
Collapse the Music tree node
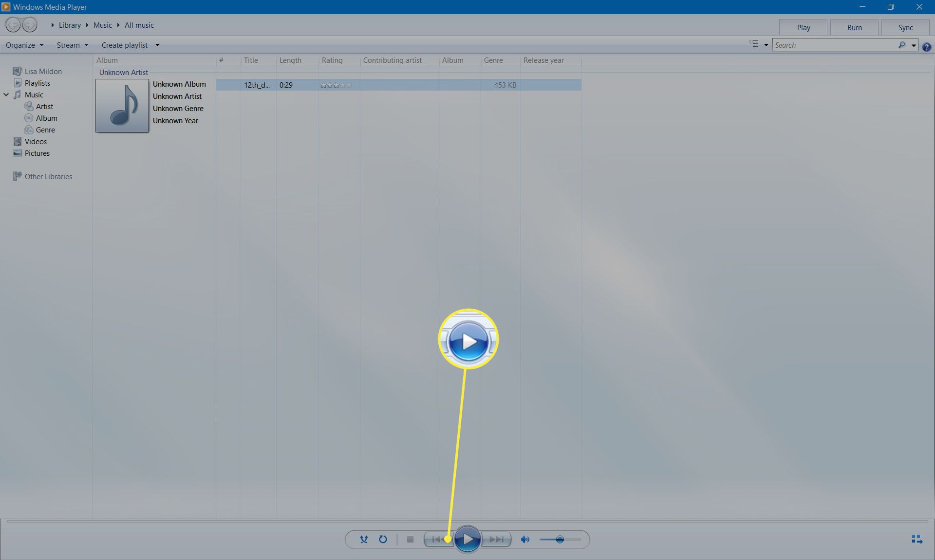(6, 94)
